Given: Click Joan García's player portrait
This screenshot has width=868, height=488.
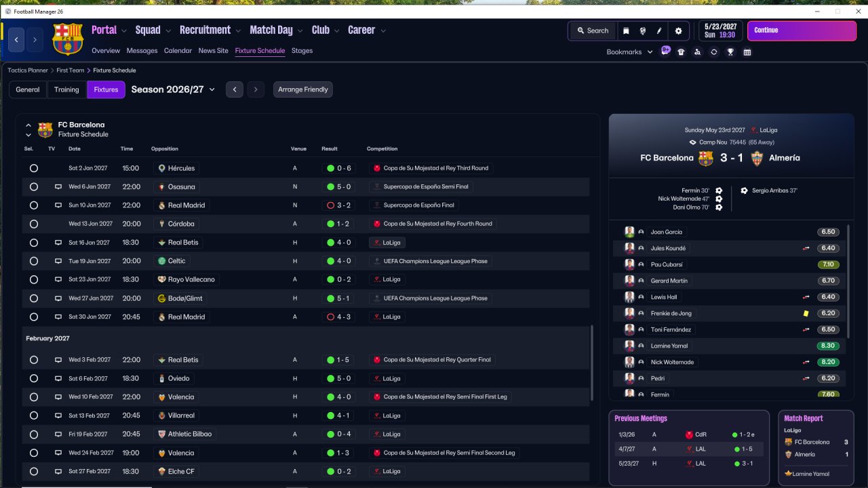Looking at the screenshot, I should (629, 232).
